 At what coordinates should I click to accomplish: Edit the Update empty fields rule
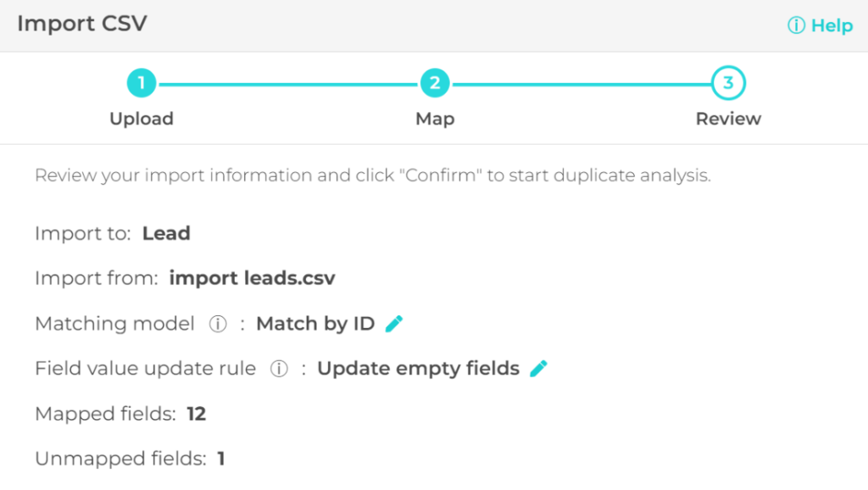coord(539,369)
